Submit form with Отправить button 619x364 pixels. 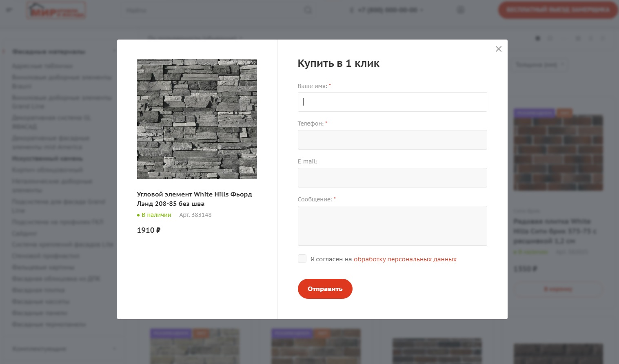pyautogui.click(x=325, y=289)
